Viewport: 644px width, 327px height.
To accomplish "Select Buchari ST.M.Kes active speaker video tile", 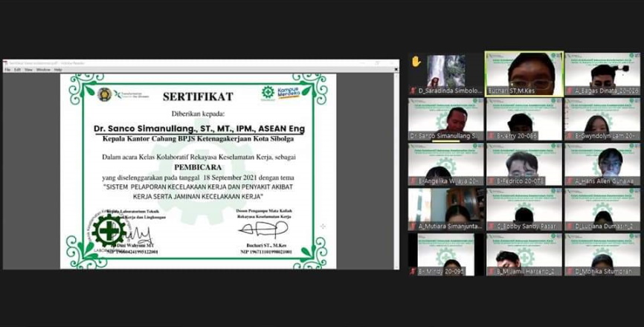I will (x=524, y=72).
